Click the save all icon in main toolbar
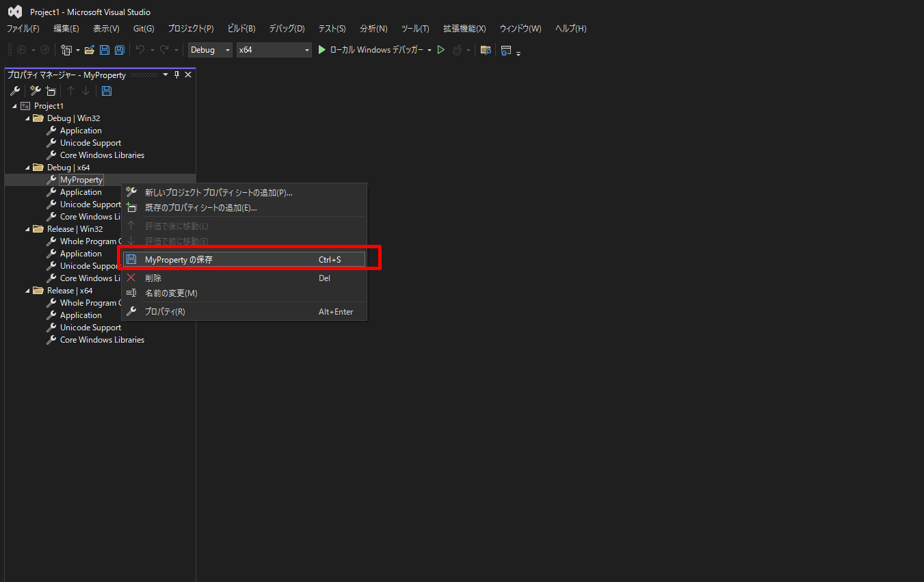 119,50
